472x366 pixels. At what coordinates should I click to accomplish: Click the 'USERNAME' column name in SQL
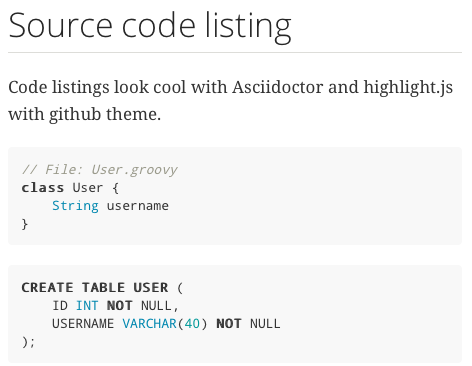83,324
